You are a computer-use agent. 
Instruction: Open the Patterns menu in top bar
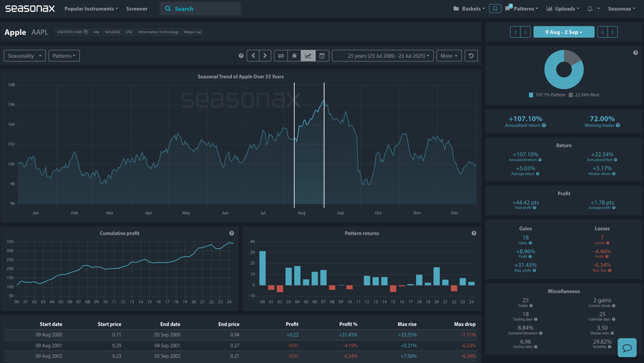[522, 9]
